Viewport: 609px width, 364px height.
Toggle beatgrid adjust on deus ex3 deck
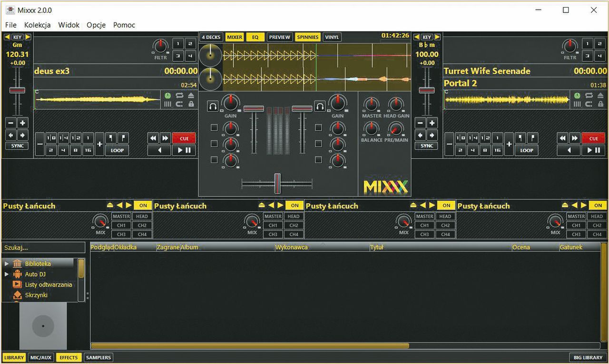click(x=167, y=104)
